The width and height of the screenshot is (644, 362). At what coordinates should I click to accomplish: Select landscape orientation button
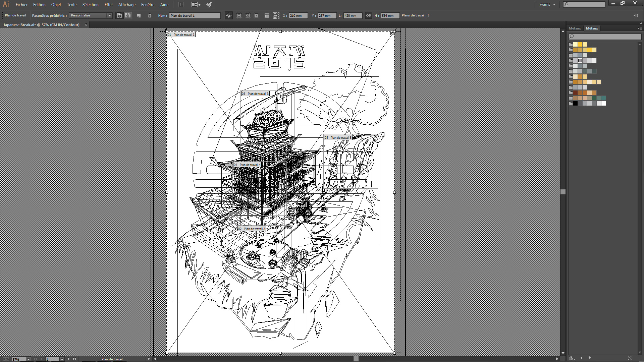click(128, 15)
